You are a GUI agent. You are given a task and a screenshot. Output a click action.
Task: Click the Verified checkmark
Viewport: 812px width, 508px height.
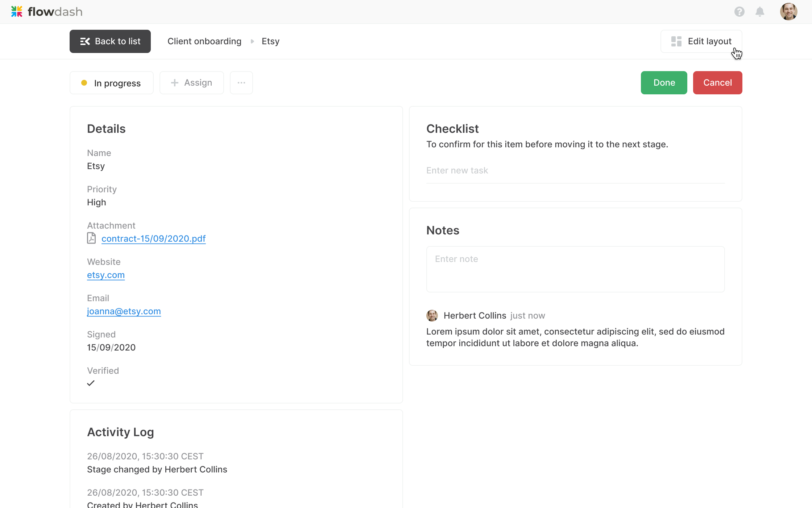coord(91,383)
